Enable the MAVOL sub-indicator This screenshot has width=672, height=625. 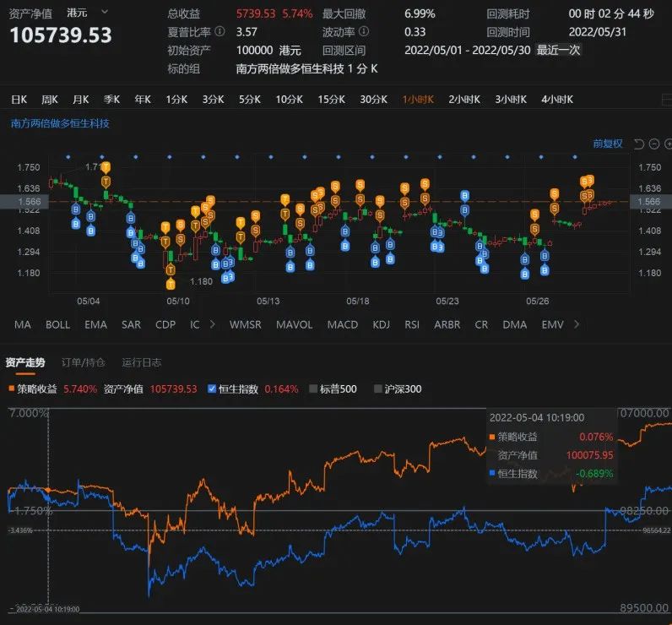(x=294, y=324)
